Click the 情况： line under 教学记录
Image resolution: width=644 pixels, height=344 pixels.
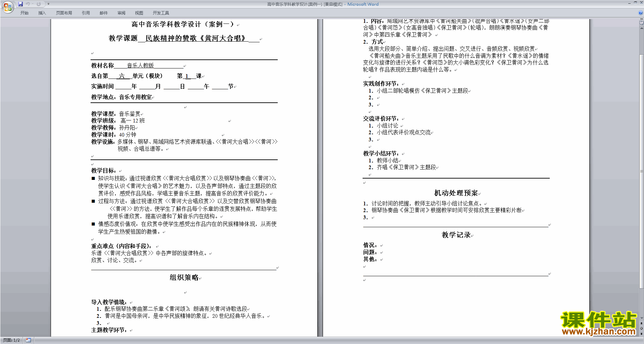coord(370,245)
